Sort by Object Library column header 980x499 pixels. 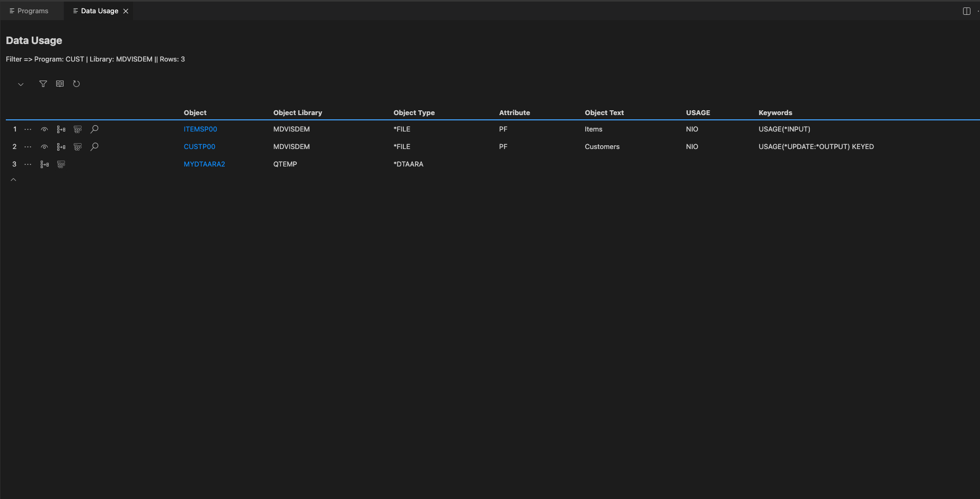(x=297, y=113)
